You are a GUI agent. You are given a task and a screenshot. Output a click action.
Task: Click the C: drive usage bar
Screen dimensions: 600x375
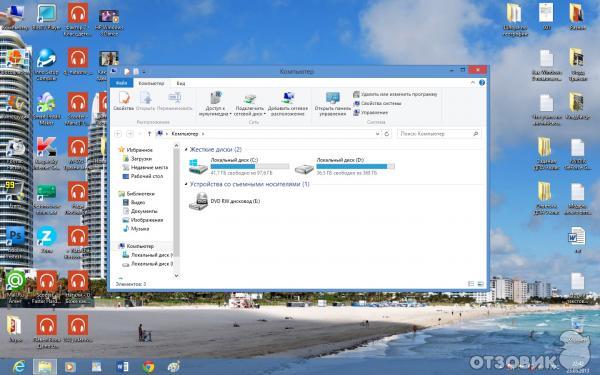click(x=250, y=166)
